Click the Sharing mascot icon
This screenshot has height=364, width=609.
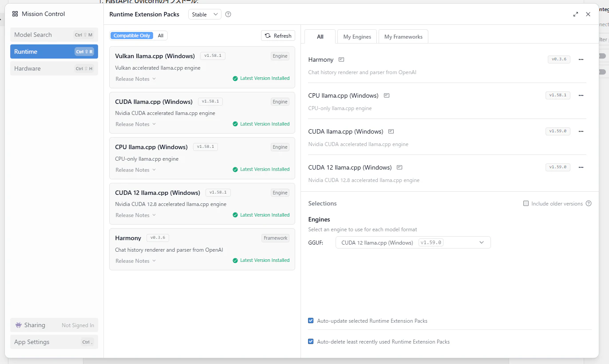point(18,325)
